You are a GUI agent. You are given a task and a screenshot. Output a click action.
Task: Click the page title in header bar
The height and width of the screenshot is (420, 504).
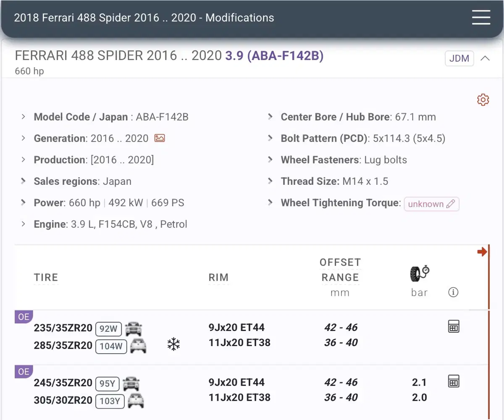tap(144, 18)
